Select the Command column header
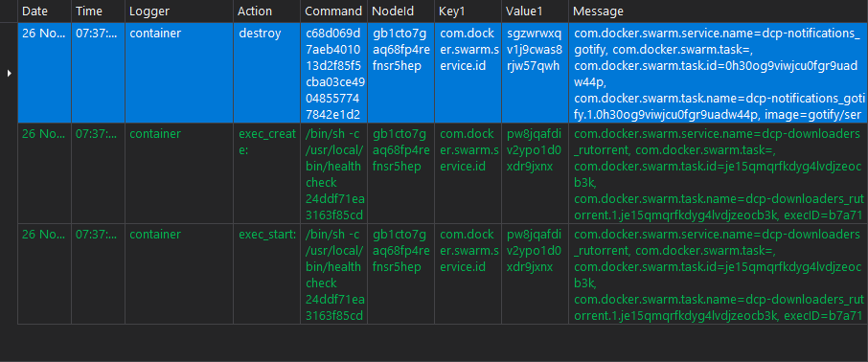Image resolution: width=868 pixels, height=362 pixels. pos(333,11)
